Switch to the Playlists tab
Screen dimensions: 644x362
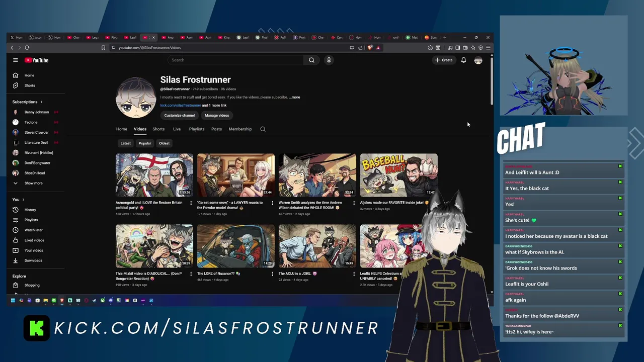(197, 129)
